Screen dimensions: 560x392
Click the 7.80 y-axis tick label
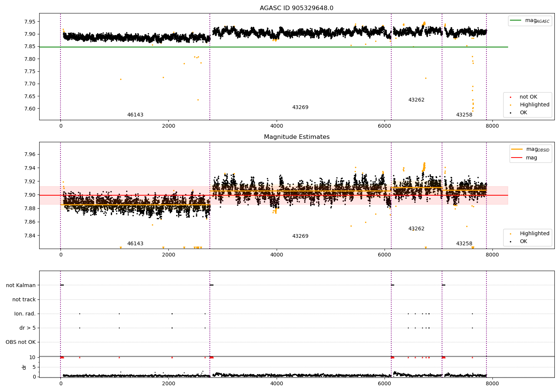pos(29,59)
